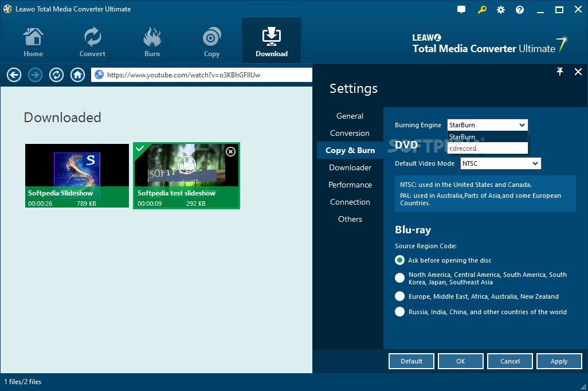
Task: Click the '789 KB' file size
Action: coord(87,204)
